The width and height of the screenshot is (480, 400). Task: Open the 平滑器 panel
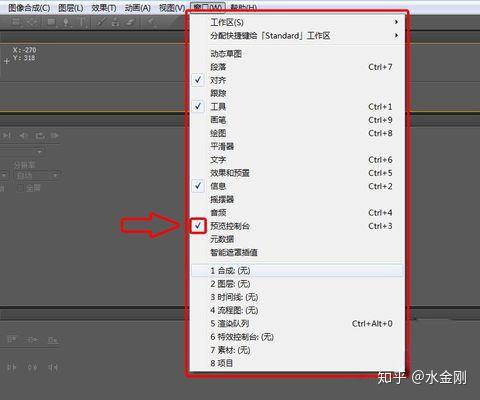(297, 146)
